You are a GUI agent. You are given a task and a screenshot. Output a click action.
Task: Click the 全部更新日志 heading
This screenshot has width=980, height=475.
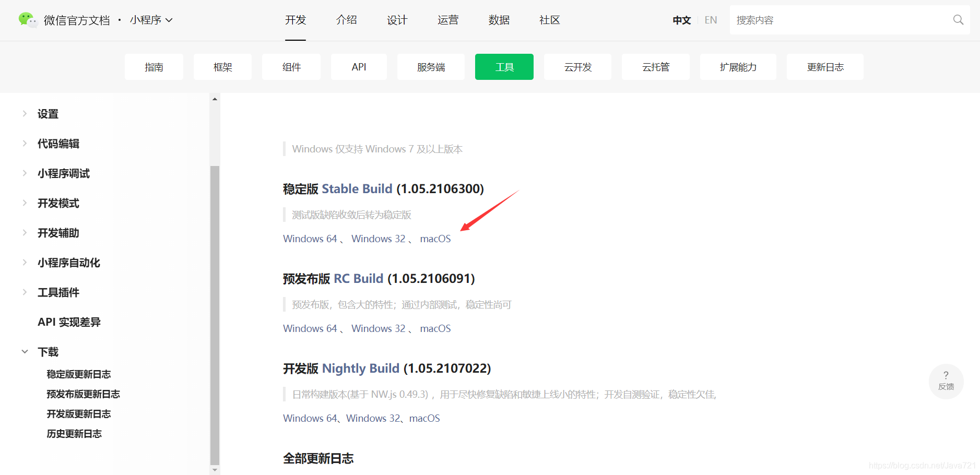pos(318,458)
